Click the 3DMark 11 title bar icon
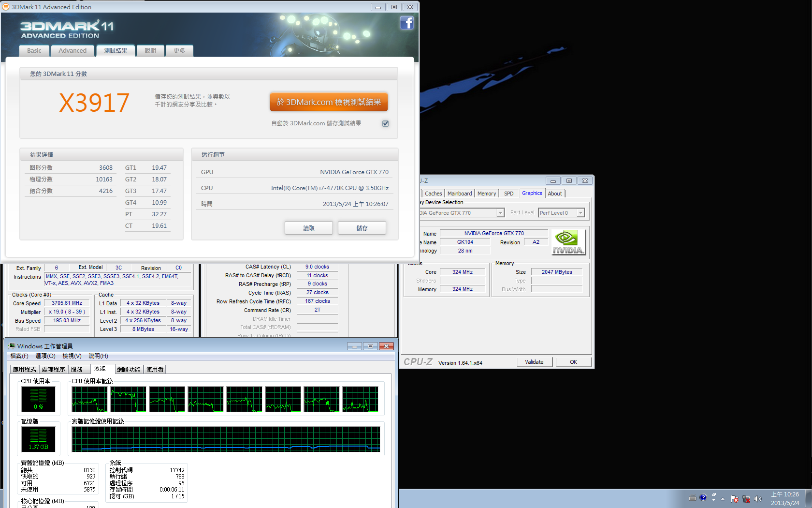 (x=6, y=7)
